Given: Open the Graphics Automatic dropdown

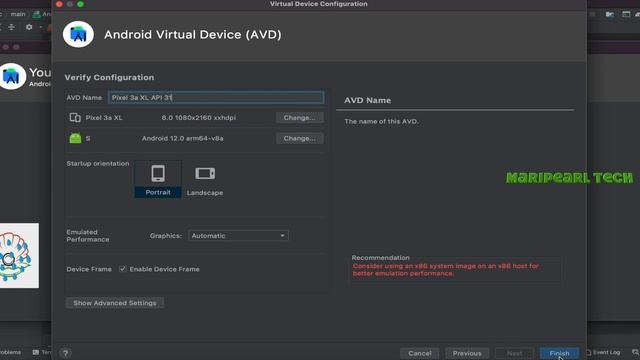Looking at the screenshot, I should tap(238, 236).
